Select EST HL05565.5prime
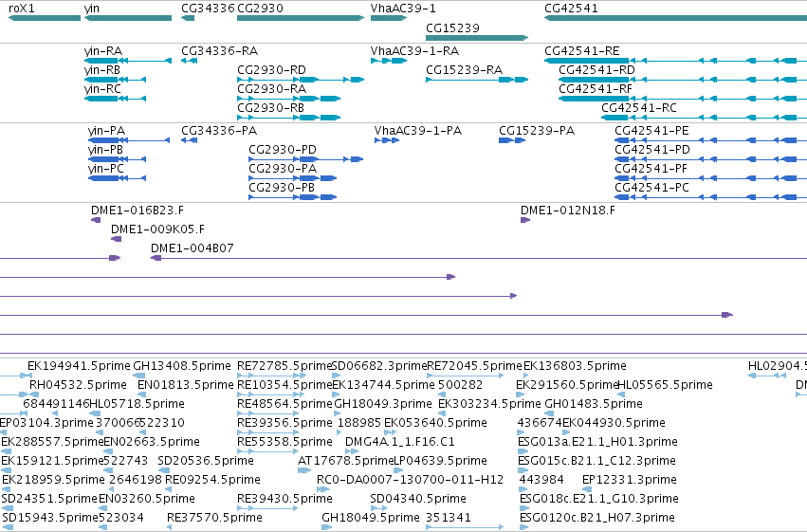Screen dimensions: 807x532 [665, 385]
